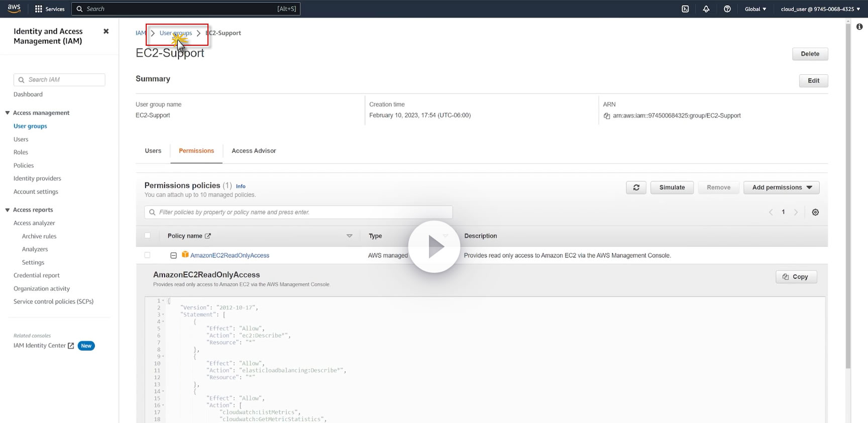Click the AmazonEC2ReadOnlyAccess policy box icon
The width and height of the screenshot is (868, 423).
tap(185, 255)
